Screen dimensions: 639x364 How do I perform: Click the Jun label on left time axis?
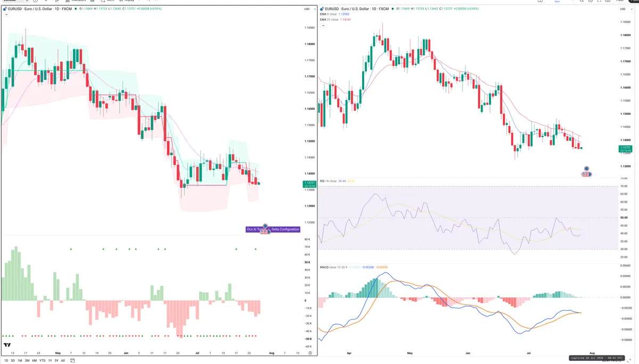tap(126, 353)
